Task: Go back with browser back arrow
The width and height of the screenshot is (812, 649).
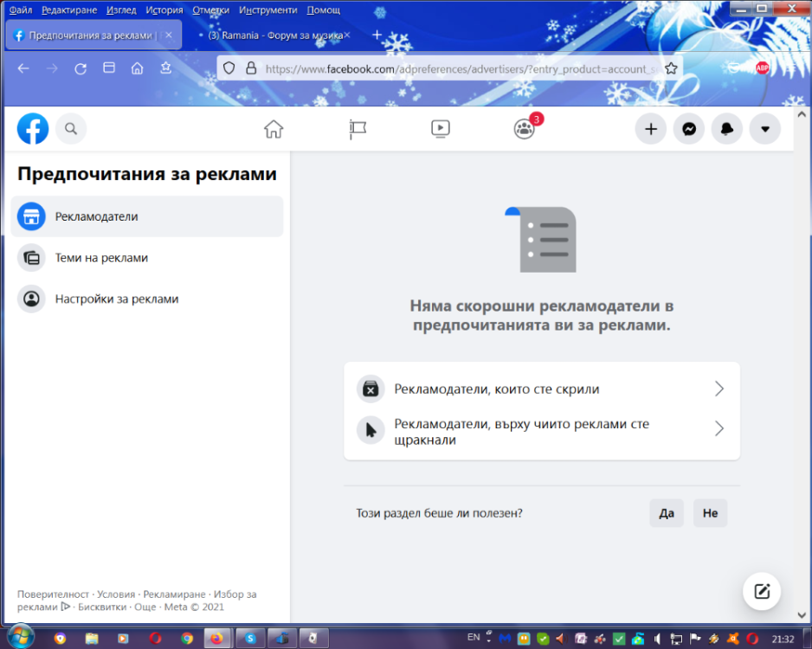Action: tap(23, 68)
